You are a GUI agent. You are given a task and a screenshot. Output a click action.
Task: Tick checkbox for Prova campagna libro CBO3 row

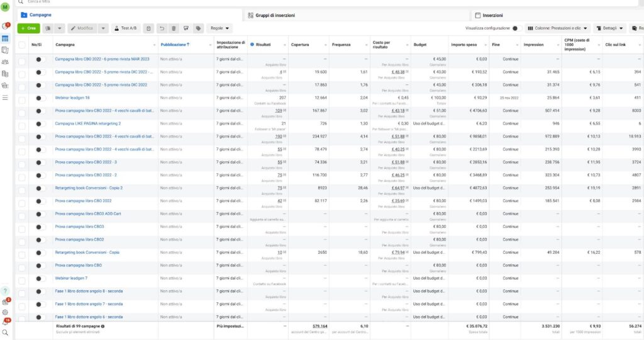(x=22, y=229)
